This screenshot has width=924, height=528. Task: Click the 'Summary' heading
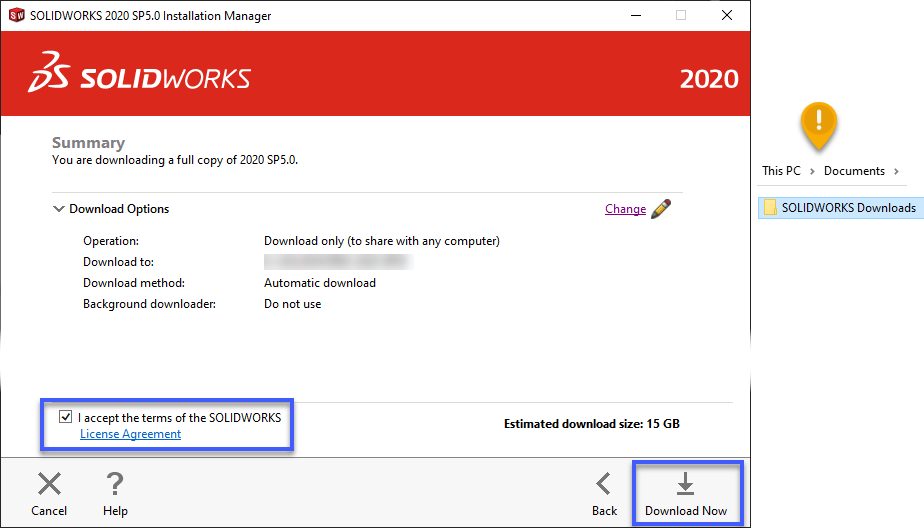[x=88, y=143]
